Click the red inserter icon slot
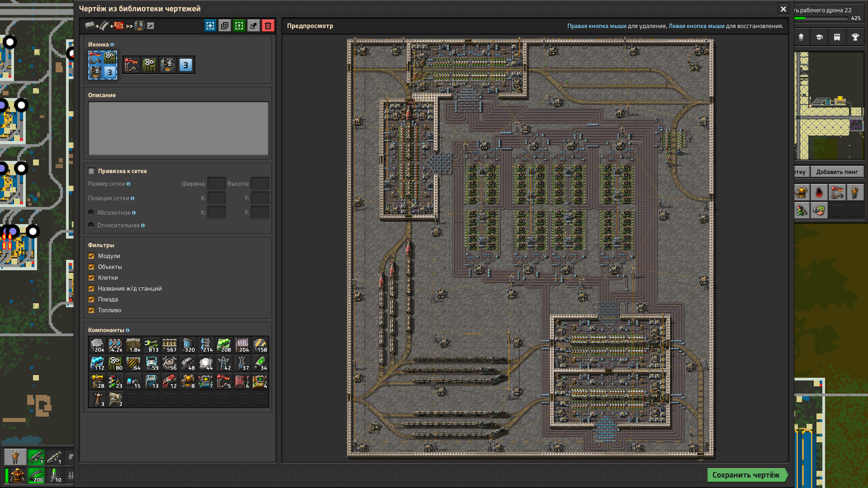The width and height of the screenshot is (868, 488). click(x=132, y=65)
